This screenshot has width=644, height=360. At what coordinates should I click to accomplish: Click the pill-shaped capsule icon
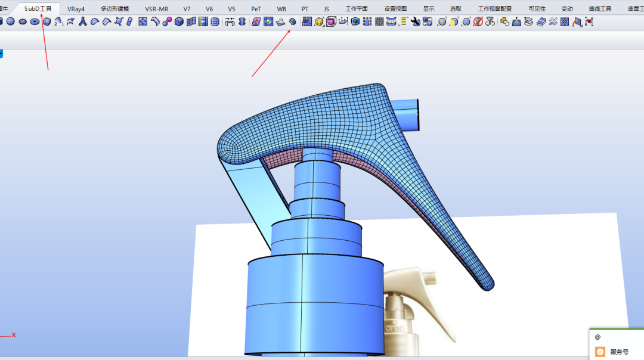(x=130, y=22)
